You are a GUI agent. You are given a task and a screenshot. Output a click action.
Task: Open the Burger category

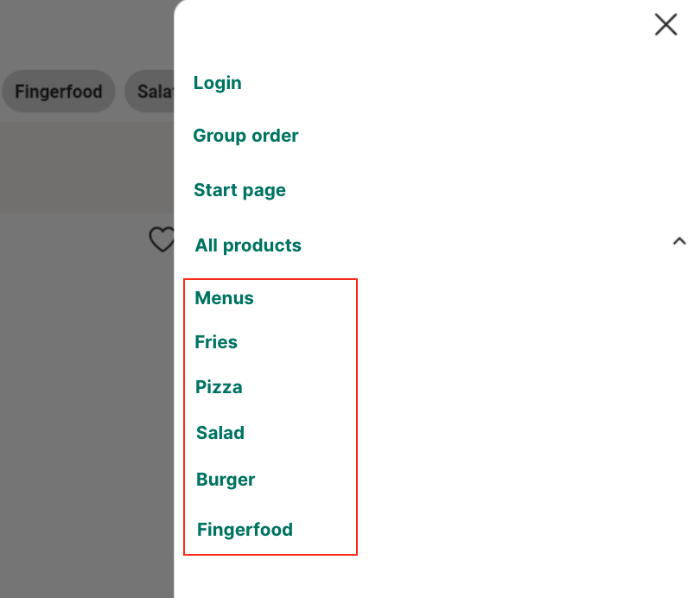(x=226, y=480)
